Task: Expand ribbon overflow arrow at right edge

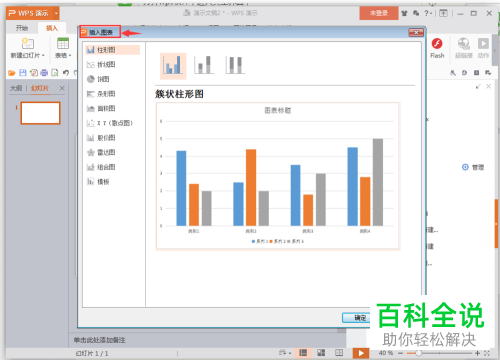Action: pyautogui.click(x=495, y=51)
